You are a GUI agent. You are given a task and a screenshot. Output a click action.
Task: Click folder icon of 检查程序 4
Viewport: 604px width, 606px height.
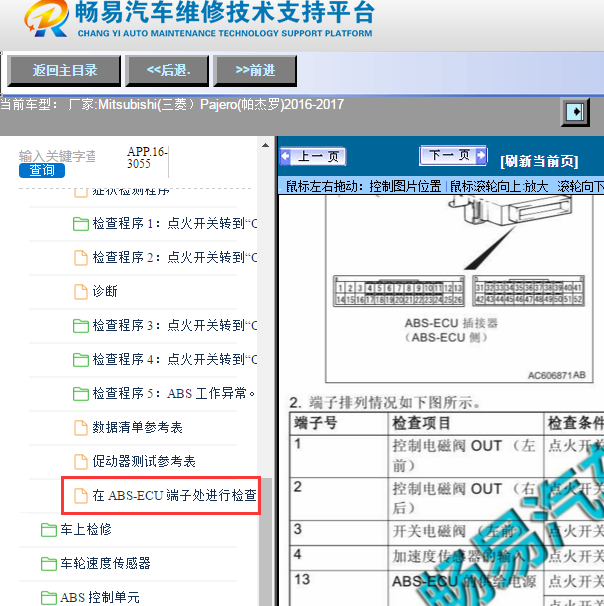[81, 359]
